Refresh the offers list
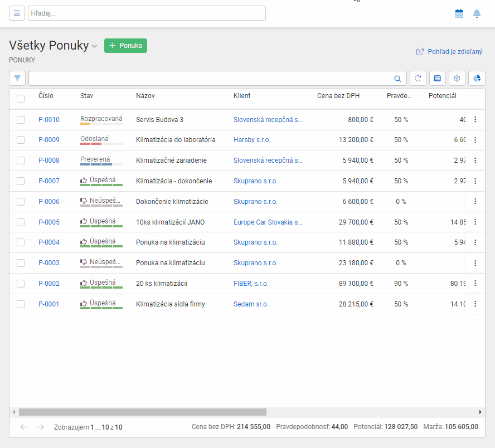Viewport: 495px width, 448px height. [418, 78]
